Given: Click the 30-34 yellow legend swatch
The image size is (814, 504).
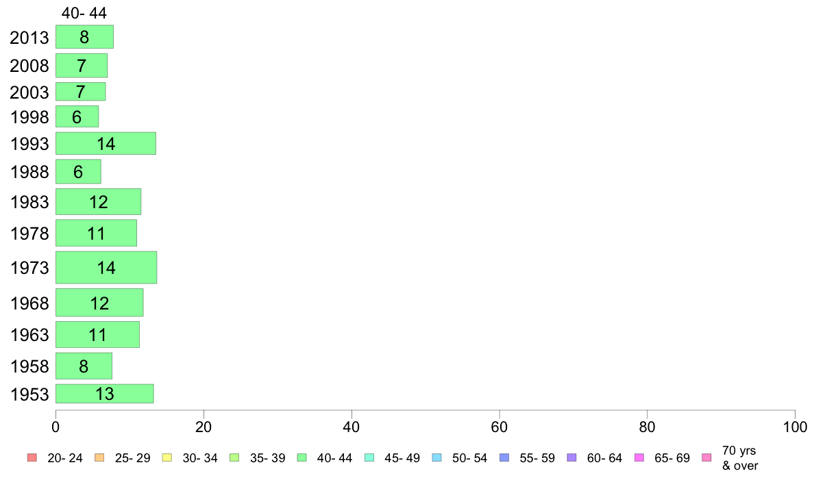Looking at the screenshot, I should 166,457.
